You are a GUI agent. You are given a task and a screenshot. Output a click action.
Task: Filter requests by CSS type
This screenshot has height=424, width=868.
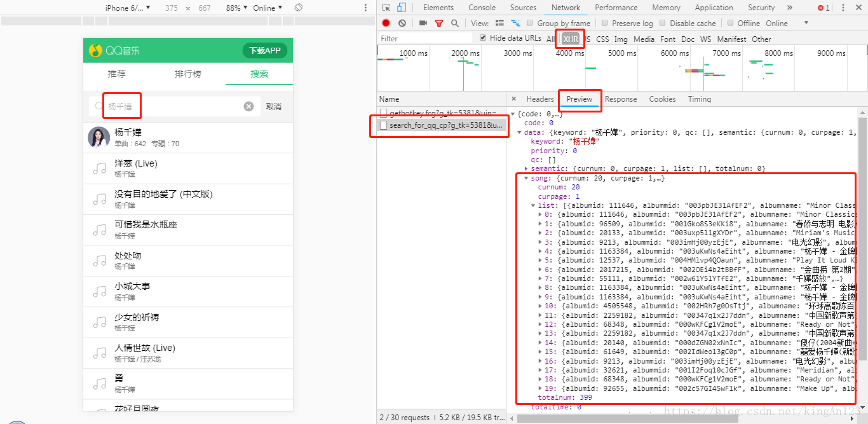(x=602, y=39)
